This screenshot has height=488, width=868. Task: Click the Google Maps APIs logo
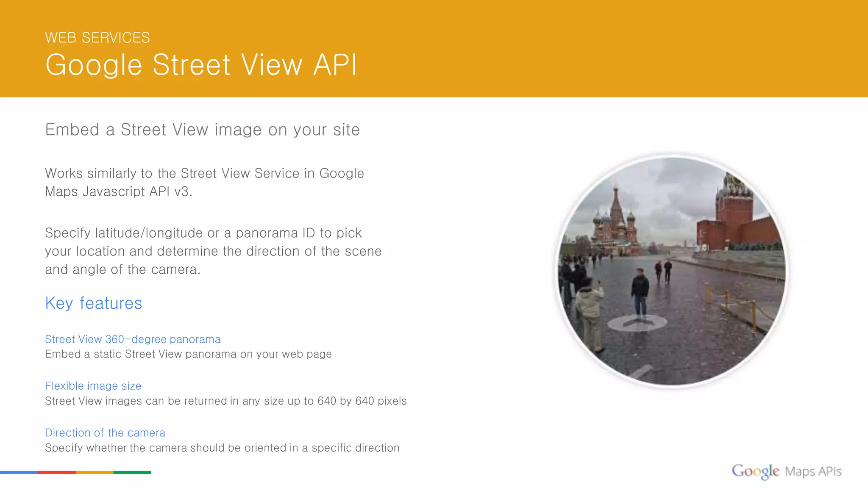tap(787, 471)
